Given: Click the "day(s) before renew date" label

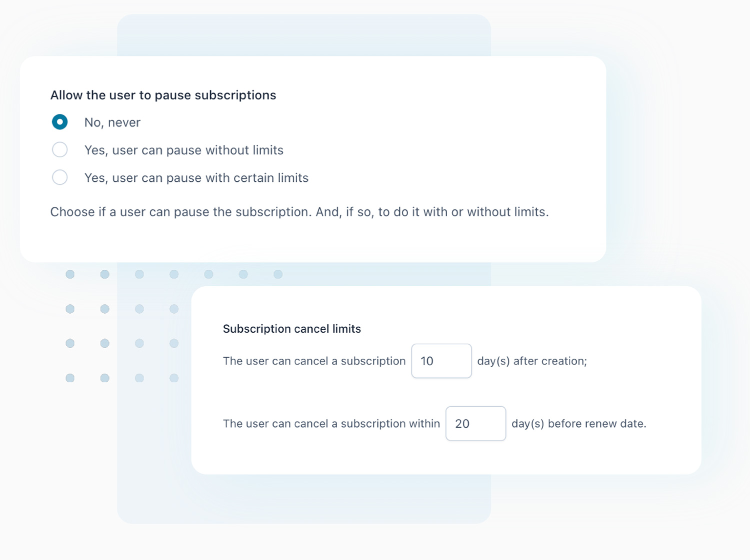Looking at the screenshot, I should 578,424.
